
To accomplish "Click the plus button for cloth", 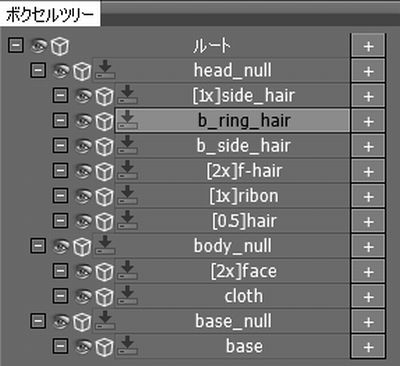I will (368, 296).
